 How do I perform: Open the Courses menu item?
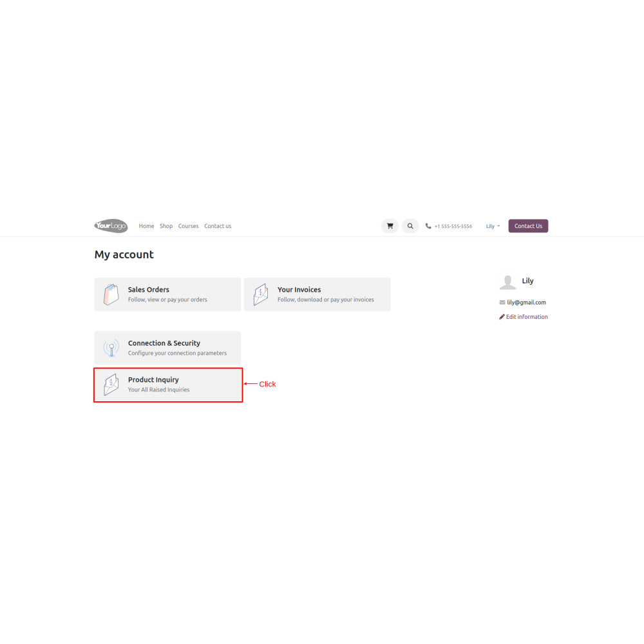188,226
